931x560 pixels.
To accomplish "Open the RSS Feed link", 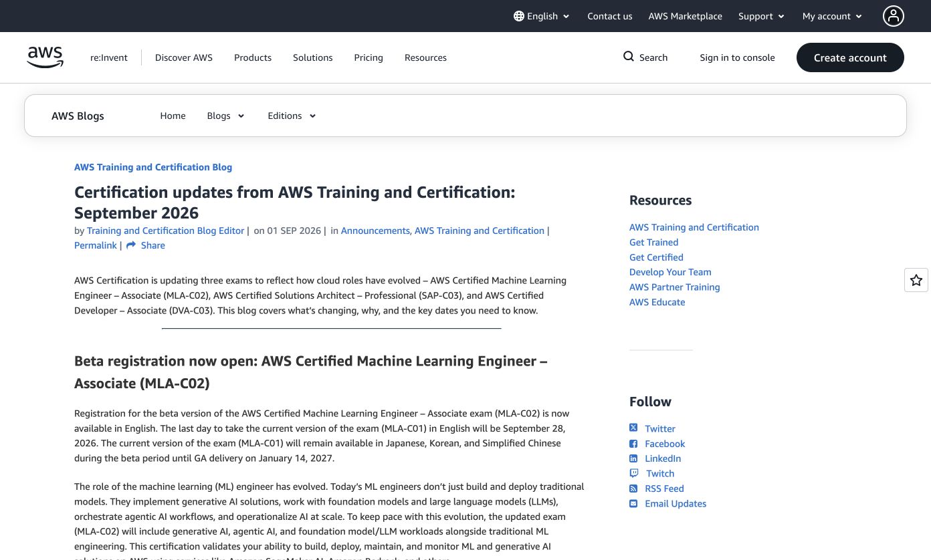I will point(664,488).
